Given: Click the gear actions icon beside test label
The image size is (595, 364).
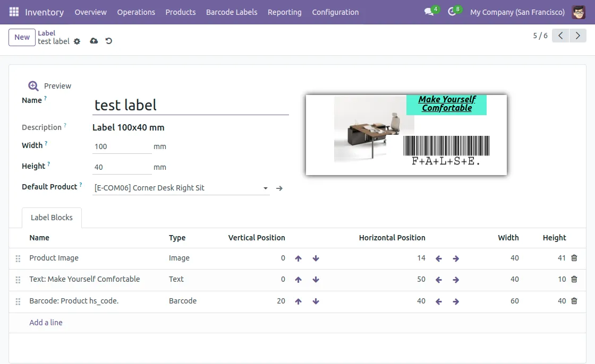Looking at the screenshot, I should pos(77,41).
